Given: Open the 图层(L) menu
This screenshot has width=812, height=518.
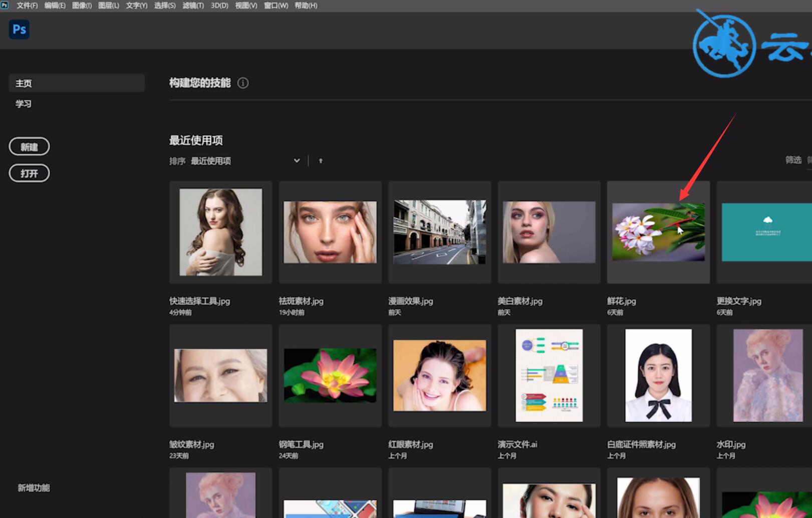Looking at the screenshot, I should coord(109,6).
